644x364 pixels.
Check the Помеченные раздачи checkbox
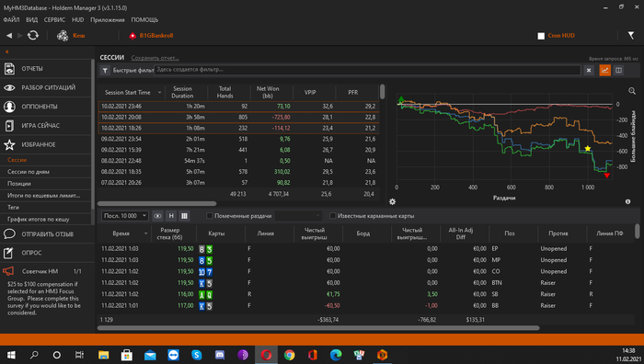coord(210,216)
